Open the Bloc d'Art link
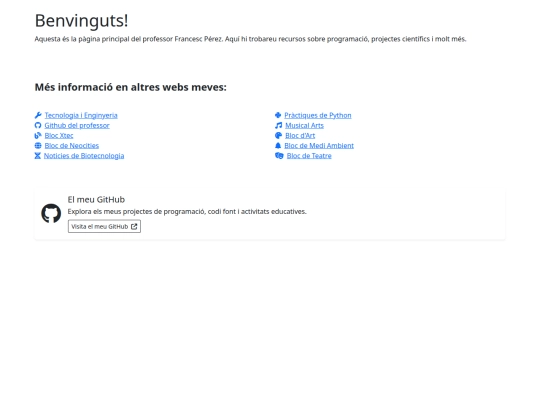Image resolution: width=540 pixels, height=405 pixels. pos(300,136)
